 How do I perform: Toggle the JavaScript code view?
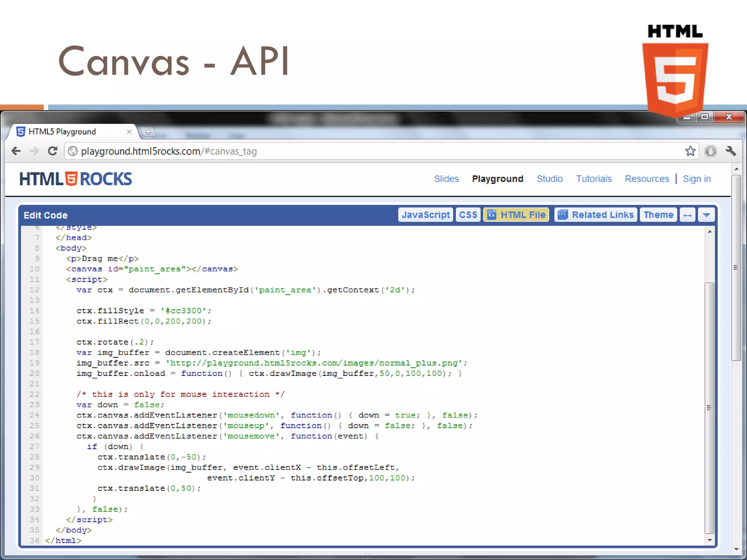tap(425, 215)
